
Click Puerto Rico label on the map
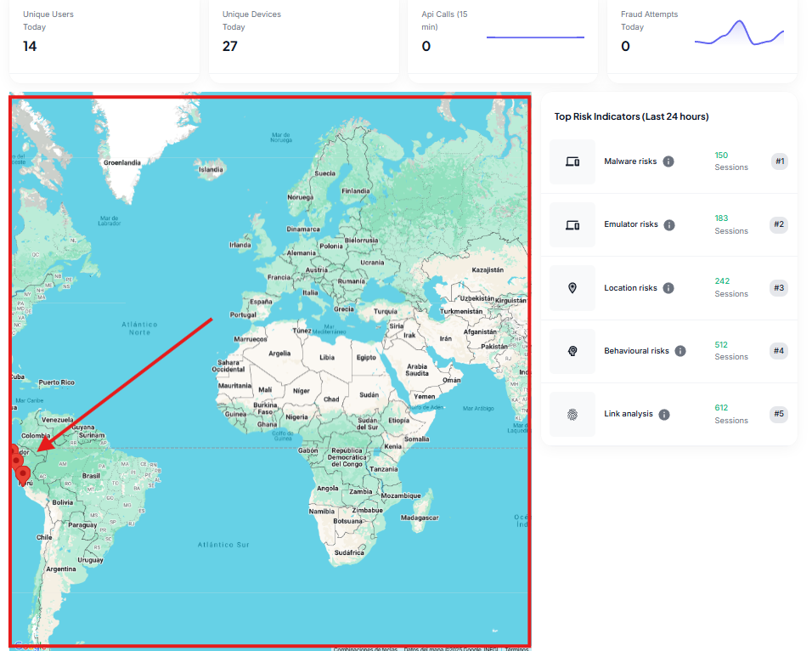click(x=56, y=382)
